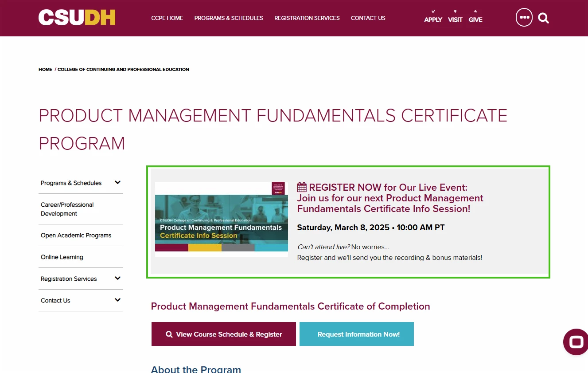
Task: Open the three-dots more menu circle
Action: [x=524, y=18]
